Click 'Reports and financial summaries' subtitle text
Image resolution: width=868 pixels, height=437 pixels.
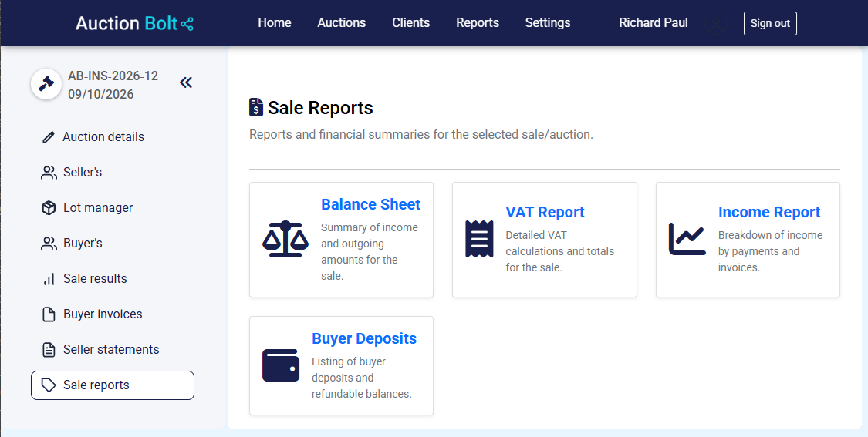pos(421,134)
